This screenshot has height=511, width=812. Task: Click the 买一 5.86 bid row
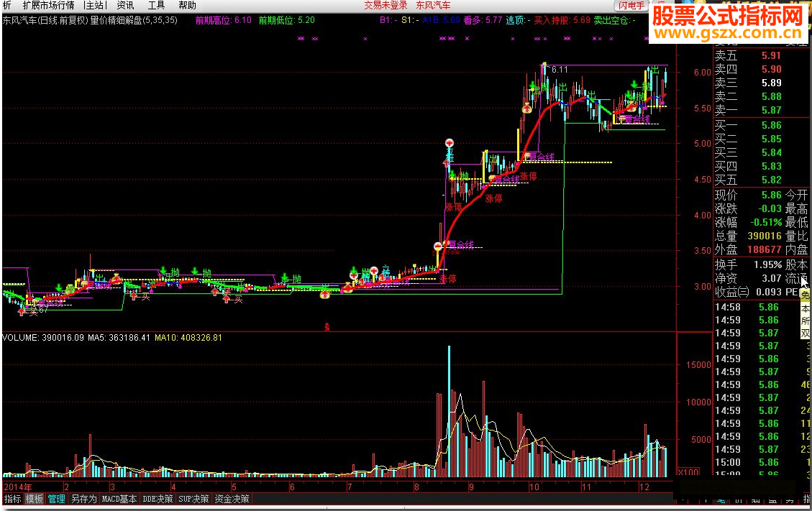[748, 125]
